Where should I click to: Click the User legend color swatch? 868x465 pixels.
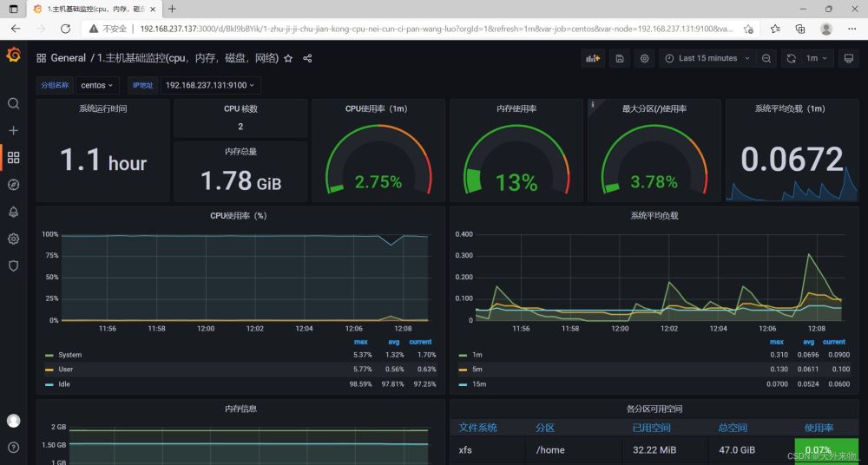(x=49, y=370)
